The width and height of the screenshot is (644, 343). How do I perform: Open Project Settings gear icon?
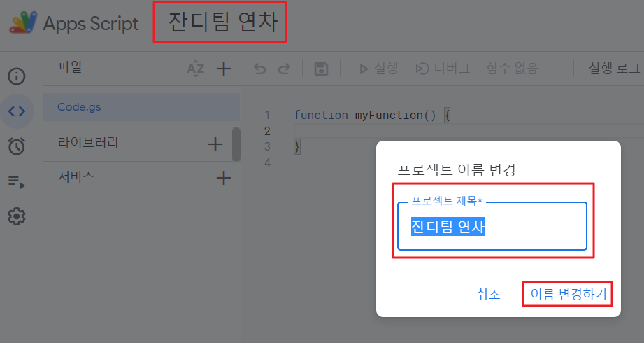click(17, 217)
